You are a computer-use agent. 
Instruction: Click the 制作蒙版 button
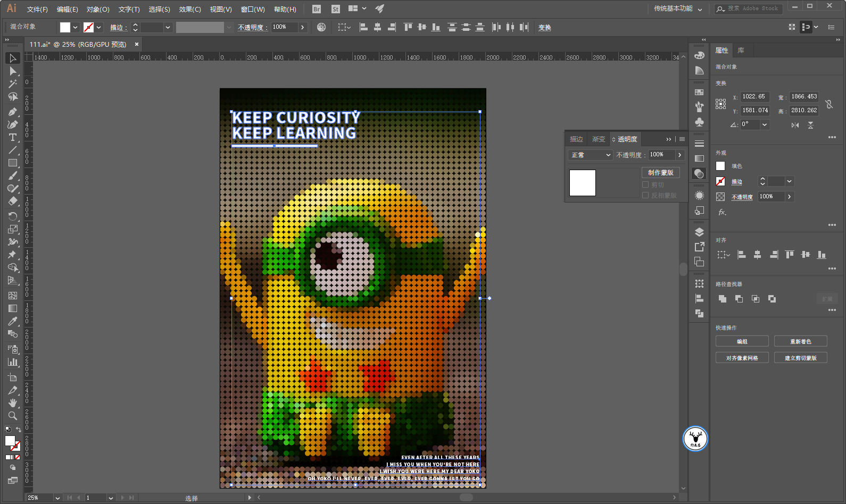tap(660, 172)
